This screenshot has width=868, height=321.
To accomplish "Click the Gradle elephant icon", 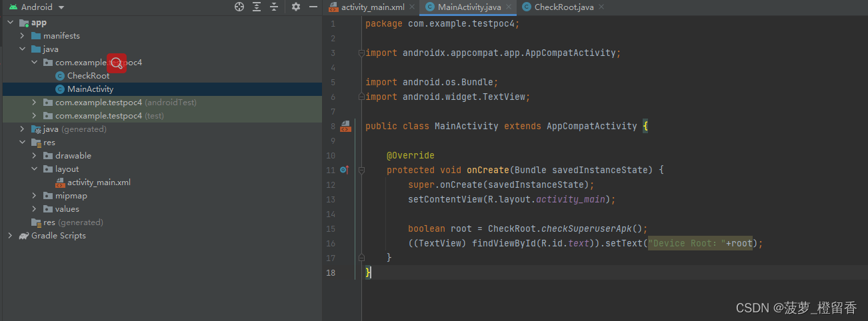I will 24,236.
